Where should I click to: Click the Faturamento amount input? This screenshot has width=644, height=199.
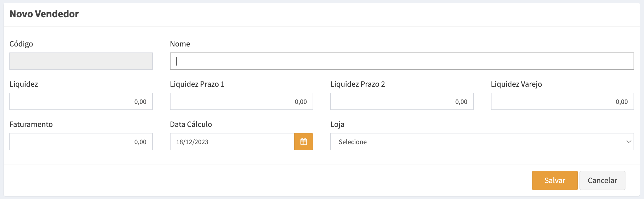81,142
